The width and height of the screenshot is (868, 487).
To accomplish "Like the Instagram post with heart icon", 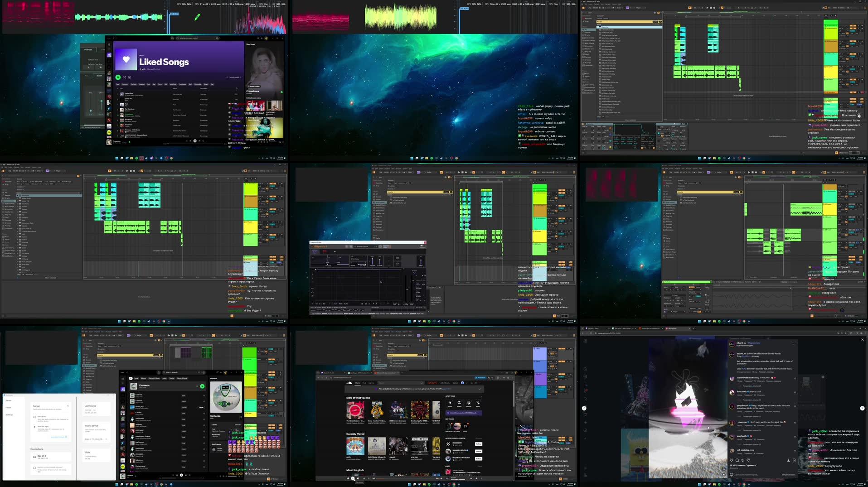I will click(732, 460).
